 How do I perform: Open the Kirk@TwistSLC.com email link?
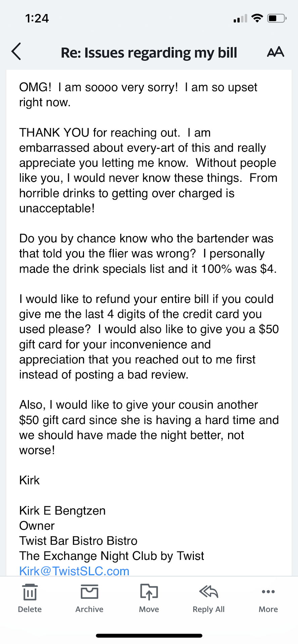point(74,571)
